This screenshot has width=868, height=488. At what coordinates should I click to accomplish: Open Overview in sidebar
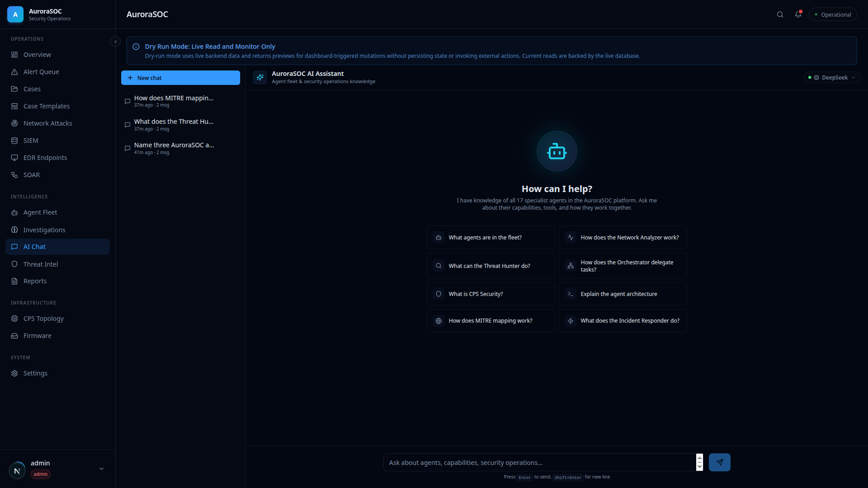tap(57, 55)
